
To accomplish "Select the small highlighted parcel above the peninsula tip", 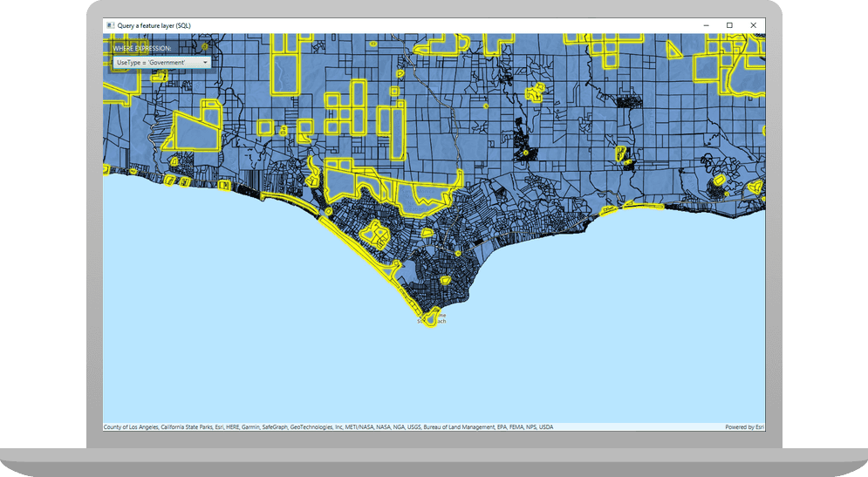I will pos(444,281).
